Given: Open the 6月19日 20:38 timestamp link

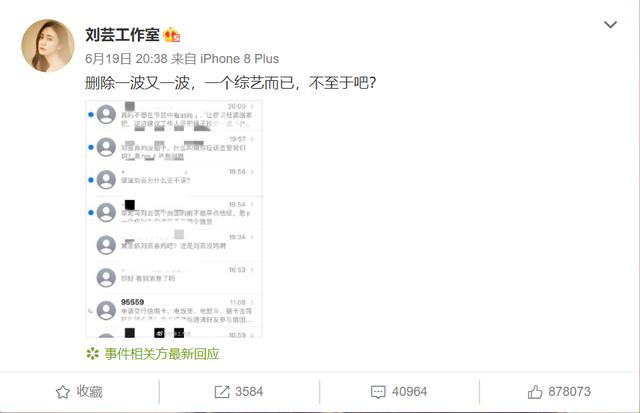Looking at the screenshot, I should [x=126, y=59].
